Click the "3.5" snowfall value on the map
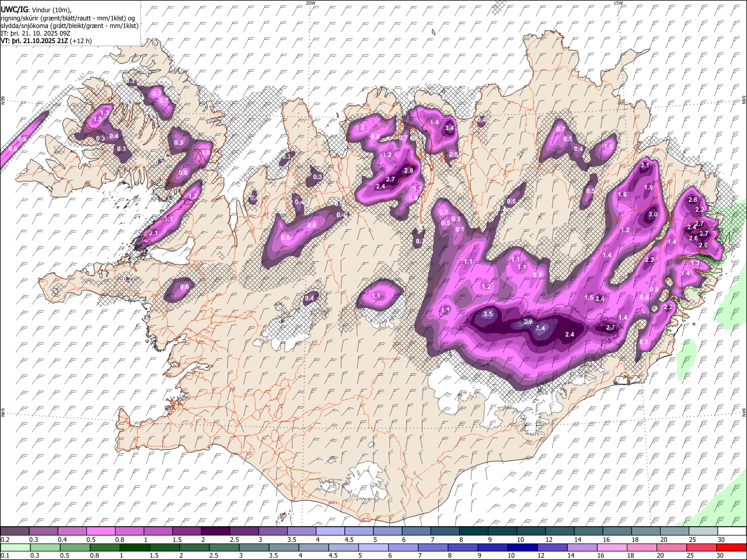This screenshot has width=747, height=560. coord(488,314)
